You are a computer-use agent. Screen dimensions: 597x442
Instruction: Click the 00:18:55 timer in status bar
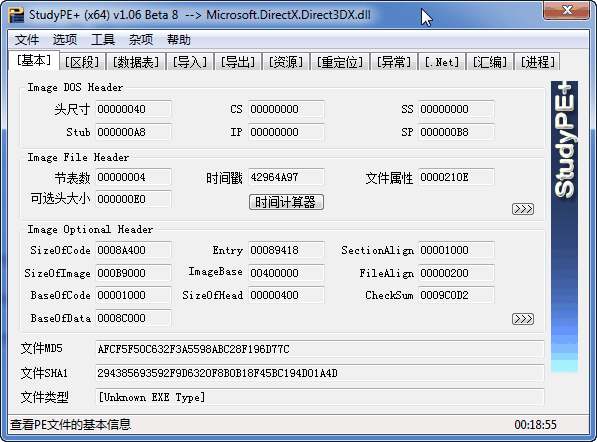tap(535, 424)
